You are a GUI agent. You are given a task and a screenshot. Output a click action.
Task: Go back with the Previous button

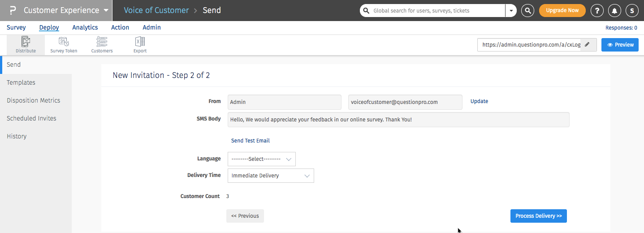(x=245, y=216)
